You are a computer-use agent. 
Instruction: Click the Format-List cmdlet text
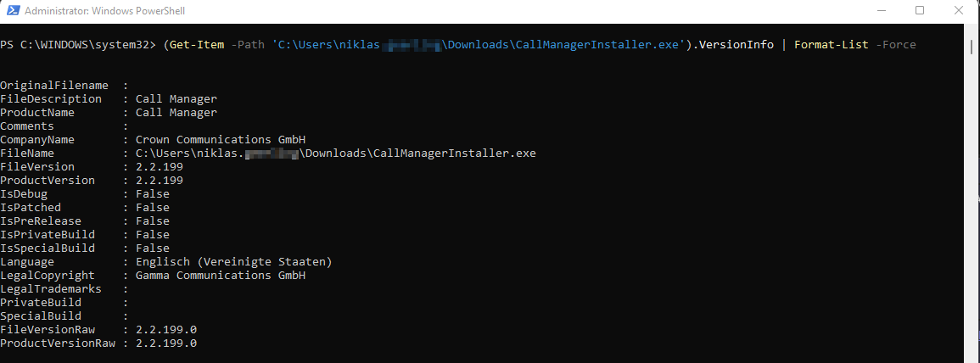pyautogui.click(x=832, y=44)
